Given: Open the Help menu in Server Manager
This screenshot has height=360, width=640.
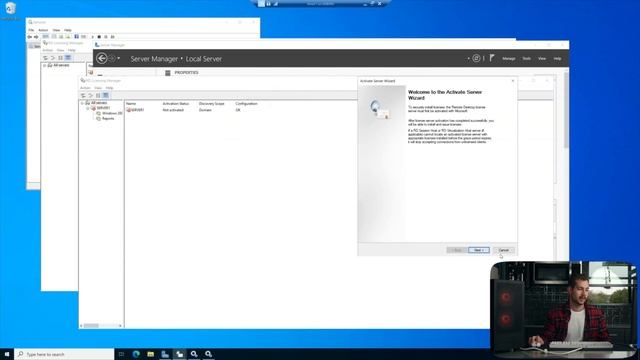Looking at the screenshot, I should click(557, 58).
